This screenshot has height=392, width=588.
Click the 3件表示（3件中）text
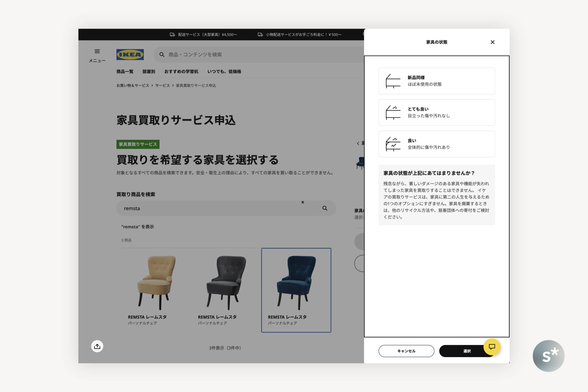click(225, 348)
